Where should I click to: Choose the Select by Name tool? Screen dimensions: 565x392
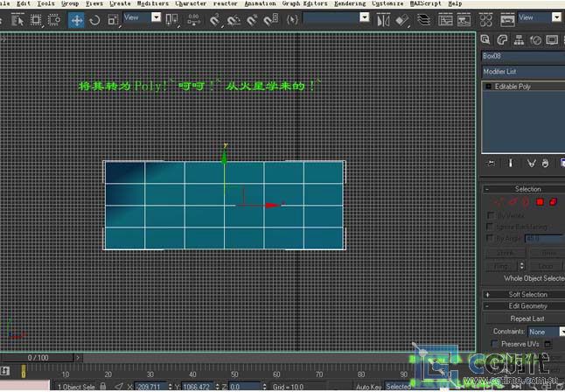click(17, 20)
